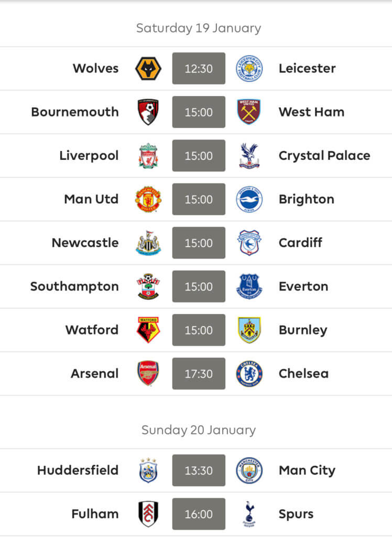Click the Watford crest

coord(148,330)
